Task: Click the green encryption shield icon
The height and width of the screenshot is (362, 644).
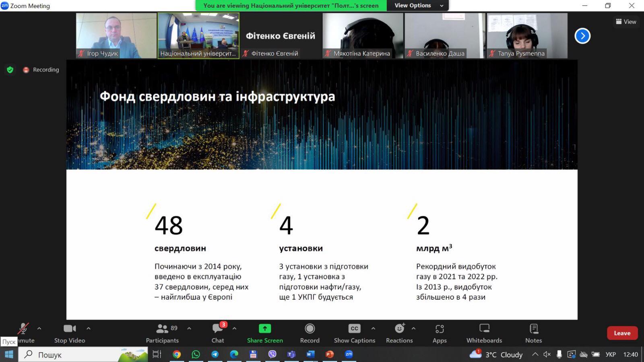Action: click(10, 70)
